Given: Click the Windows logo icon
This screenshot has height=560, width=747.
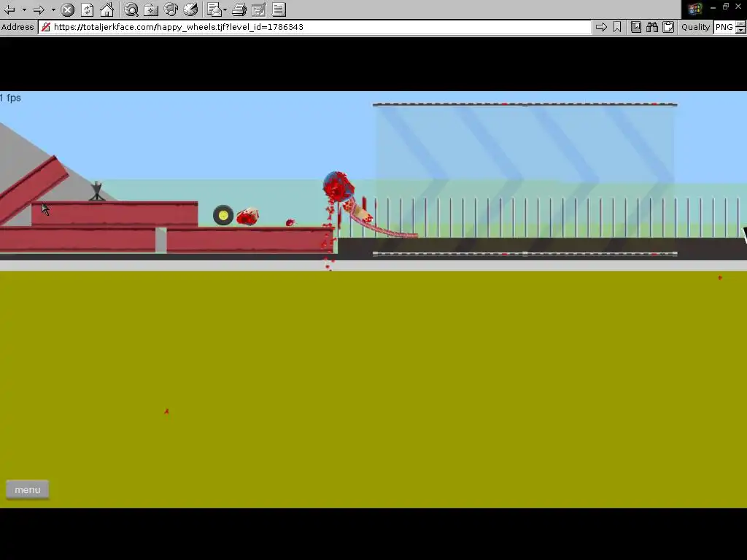Looking at the screenshot, I should coord(694,9).
